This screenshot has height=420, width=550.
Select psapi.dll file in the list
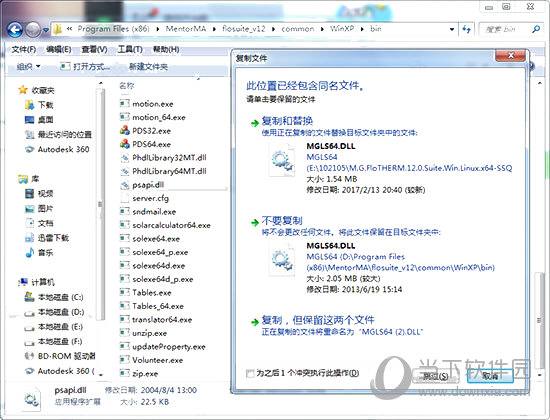pos(142,185)
